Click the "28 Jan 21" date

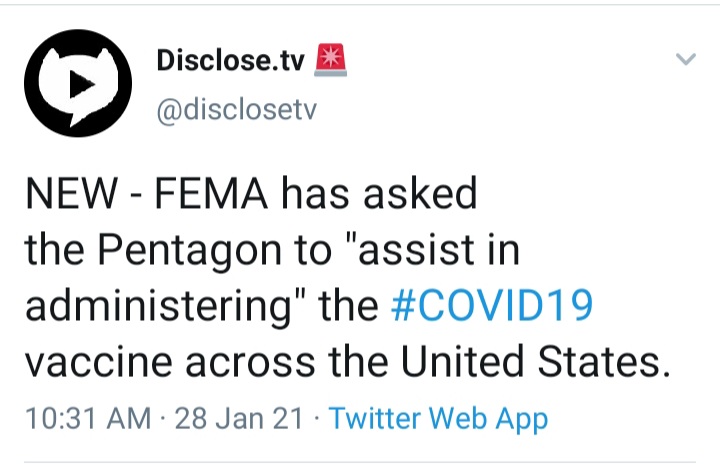tap(238, 418)
